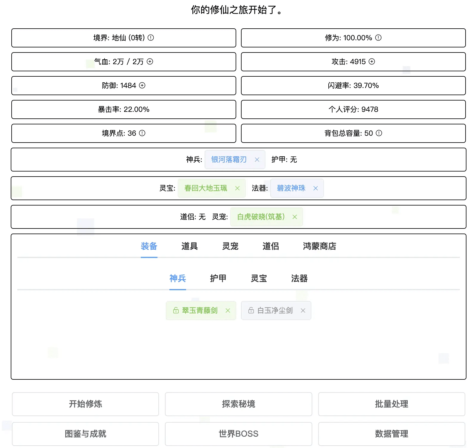Unequip 银河落霜刃 via its X icon
This screenshot has width=476, height=448.
pos(257,160)
